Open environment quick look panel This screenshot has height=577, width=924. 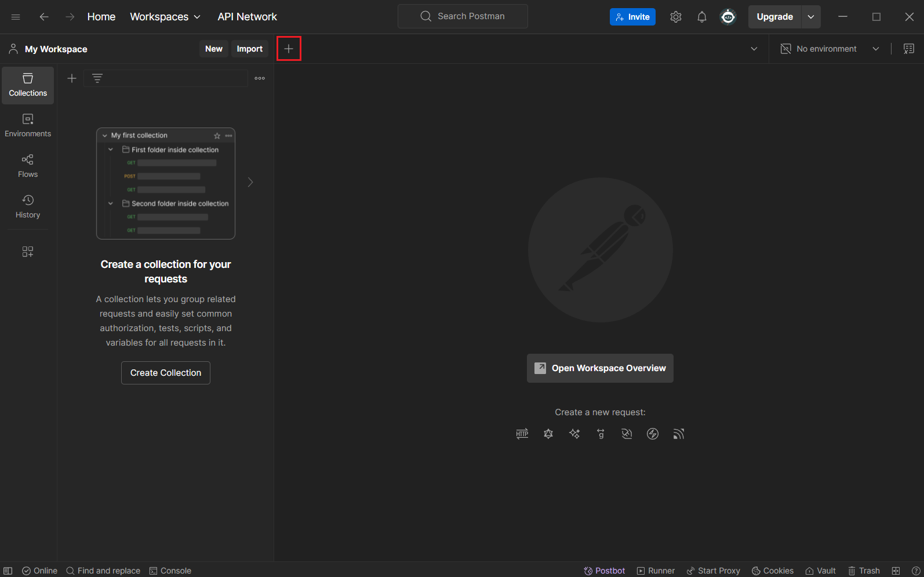908,49
